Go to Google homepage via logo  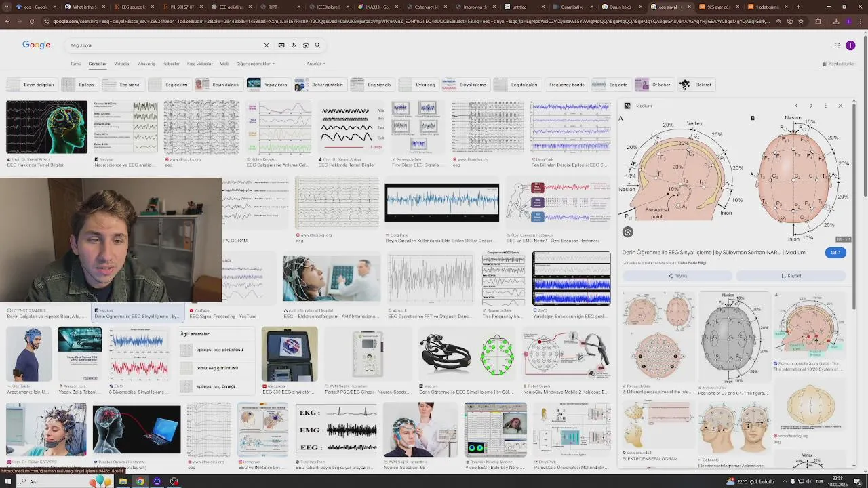pos(37,45)
